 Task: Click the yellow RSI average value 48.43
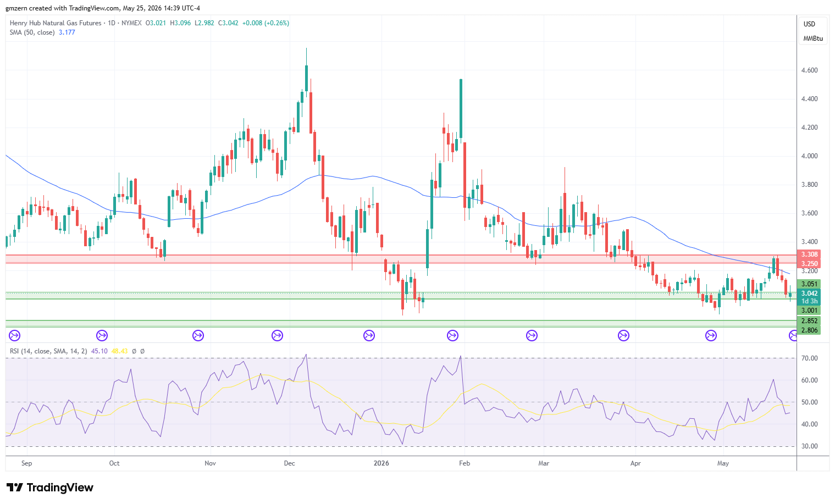(119, 351)
